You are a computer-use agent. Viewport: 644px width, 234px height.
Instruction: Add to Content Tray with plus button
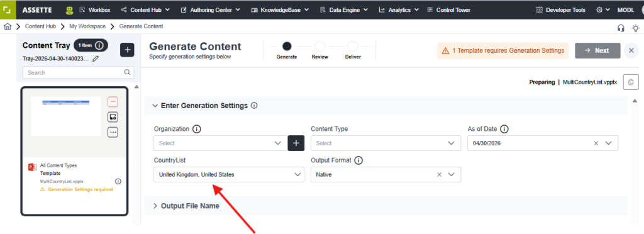click(x=127, y=50)
